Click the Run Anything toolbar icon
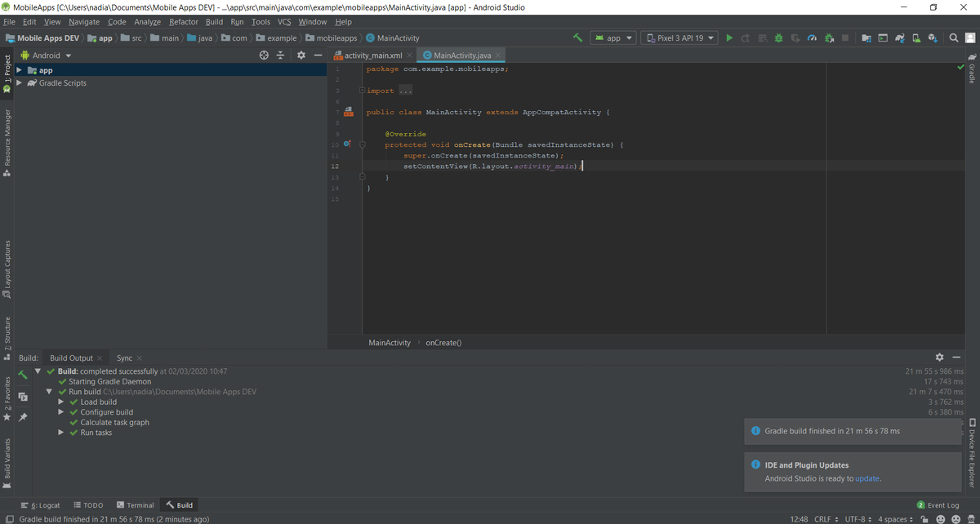Image resolution: width=980 pixels, height=524 pixels. pos(883,38)
